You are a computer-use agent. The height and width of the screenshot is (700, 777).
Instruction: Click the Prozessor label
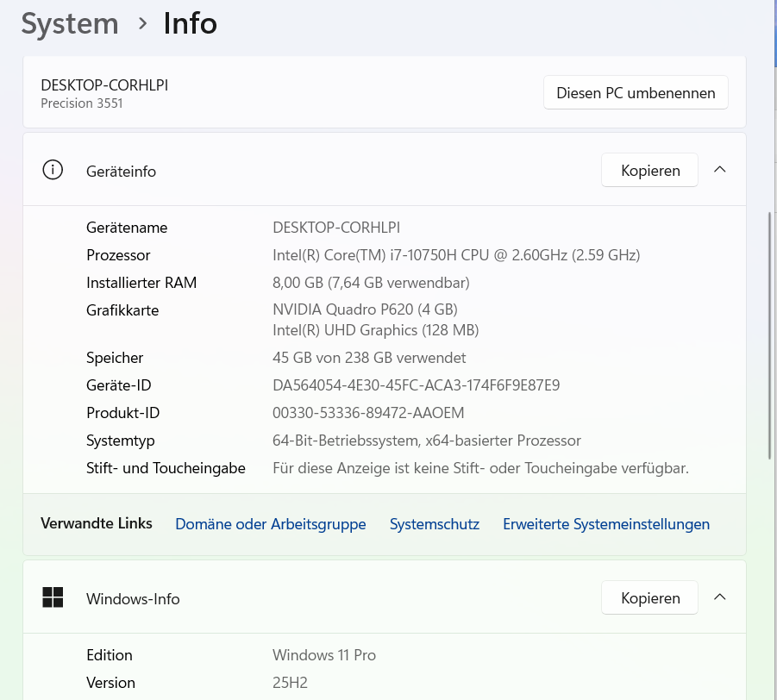click(x=118, y=255)
